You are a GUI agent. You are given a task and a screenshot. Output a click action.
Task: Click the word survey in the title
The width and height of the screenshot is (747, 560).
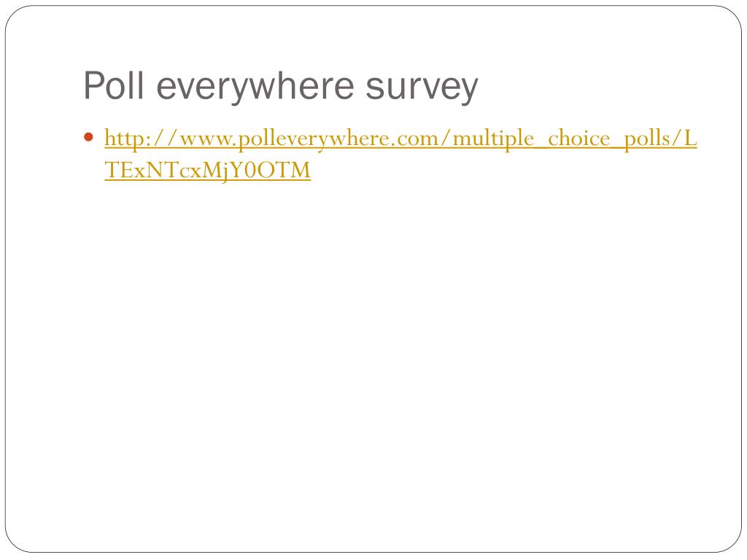click(422, 88)
